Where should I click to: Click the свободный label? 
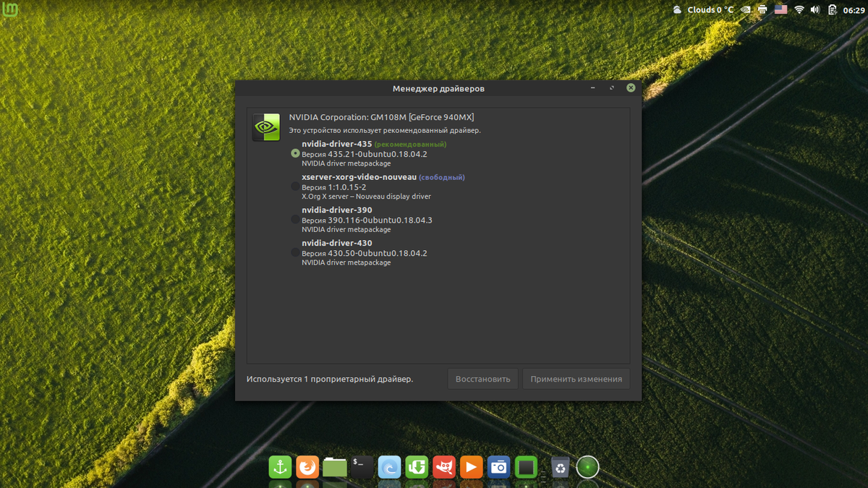441,177
